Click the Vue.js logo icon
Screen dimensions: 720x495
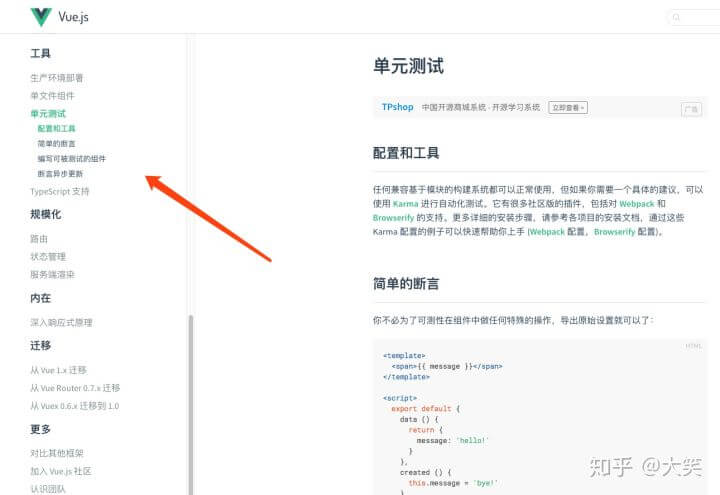[41, 17]
